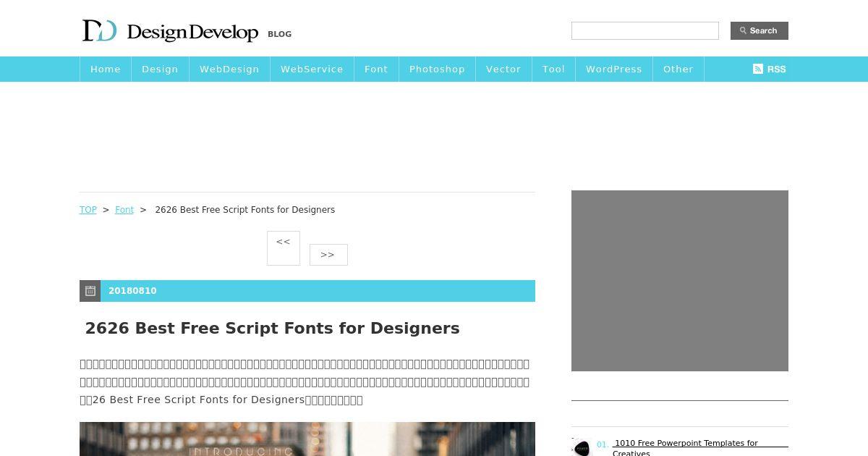The height and width of the screenshot is (456, 868).
Task: Click the TOP breadcrumb link
Action: 88,210
